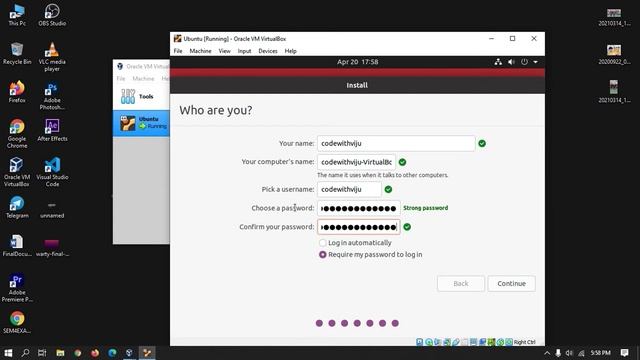Open Task View from taskbar
The height and width of the screenshot is (360, 640).
[42, 353]
